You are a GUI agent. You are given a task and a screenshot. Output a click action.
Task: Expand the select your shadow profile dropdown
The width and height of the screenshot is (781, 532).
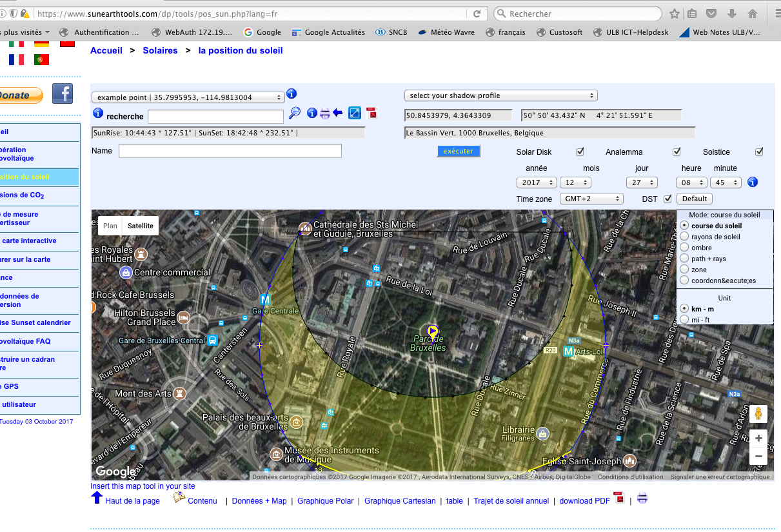click(x=500, y=95)
